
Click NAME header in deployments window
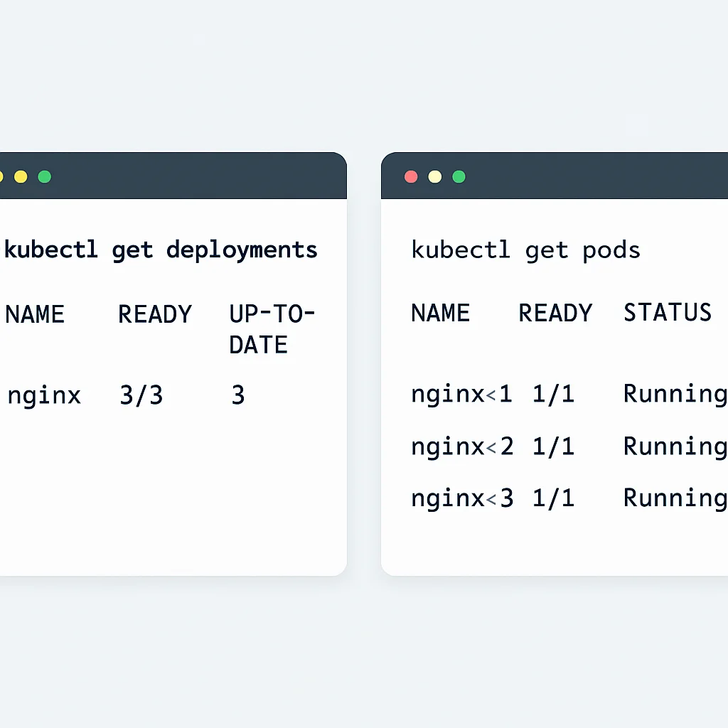click(x=35, y=314)
